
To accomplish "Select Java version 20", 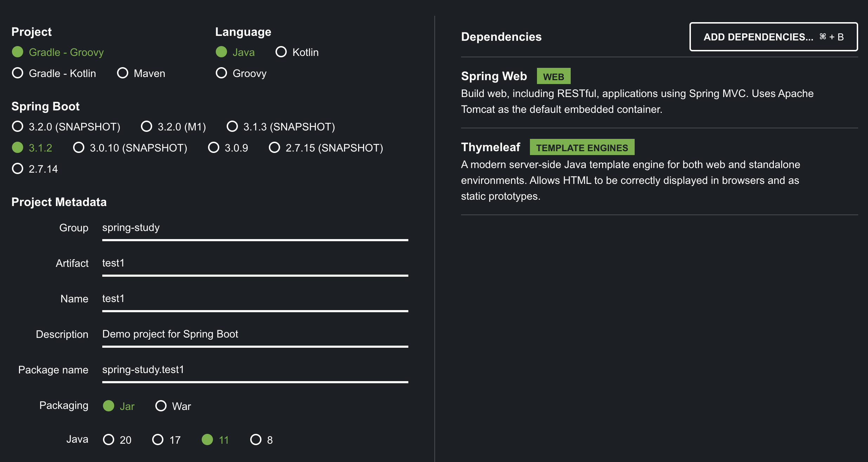I will pyautogui.click(x=117, y=440).
